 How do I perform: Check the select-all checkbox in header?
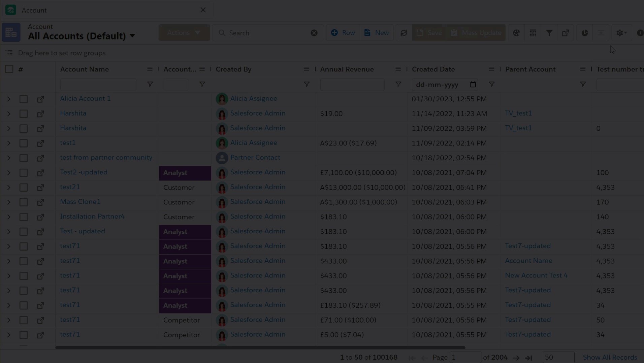pyautogui.click(x=9, y=69)
